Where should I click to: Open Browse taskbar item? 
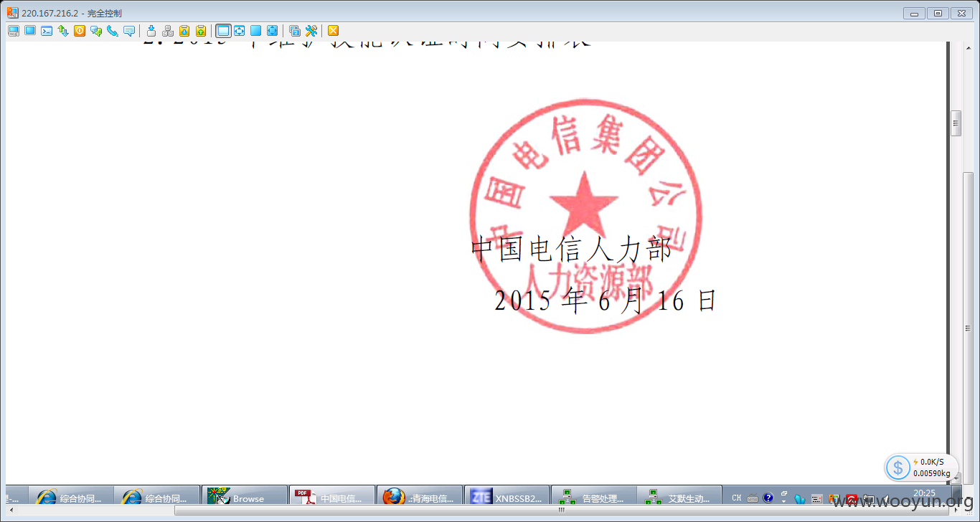click(x=244, y=497)
